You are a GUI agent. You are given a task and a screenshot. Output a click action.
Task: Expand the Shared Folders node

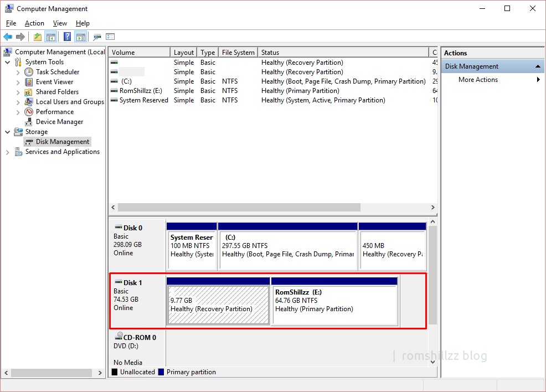(x=18, y=92)
